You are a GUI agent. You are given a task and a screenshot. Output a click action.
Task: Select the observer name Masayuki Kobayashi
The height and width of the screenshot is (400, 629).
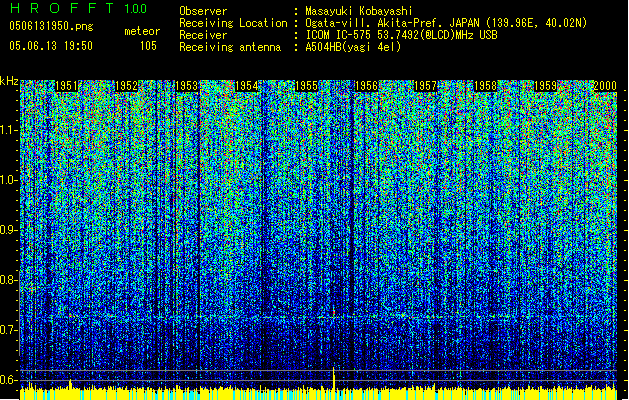point(359,11)
